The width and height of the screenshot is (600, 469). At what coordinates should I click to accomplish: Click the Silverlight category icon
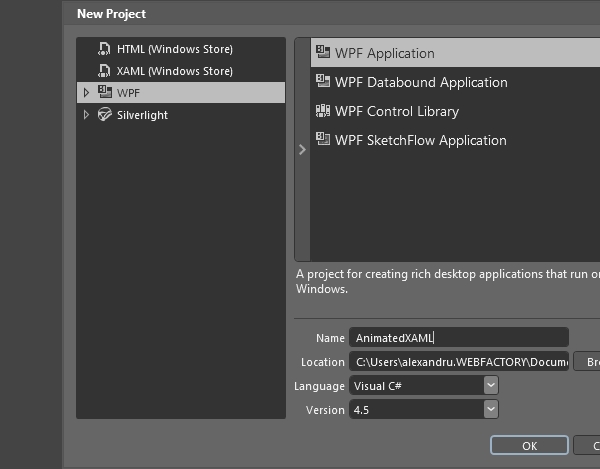click(105, 115)
